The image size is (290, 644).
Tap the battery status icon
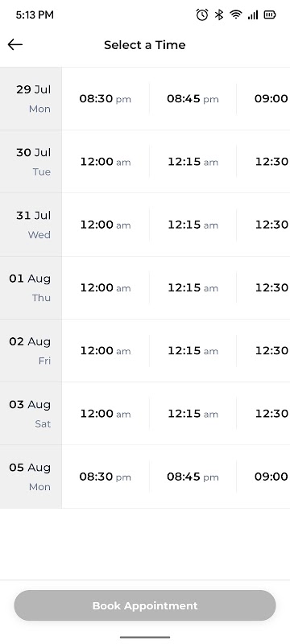(x=270, y=15)
